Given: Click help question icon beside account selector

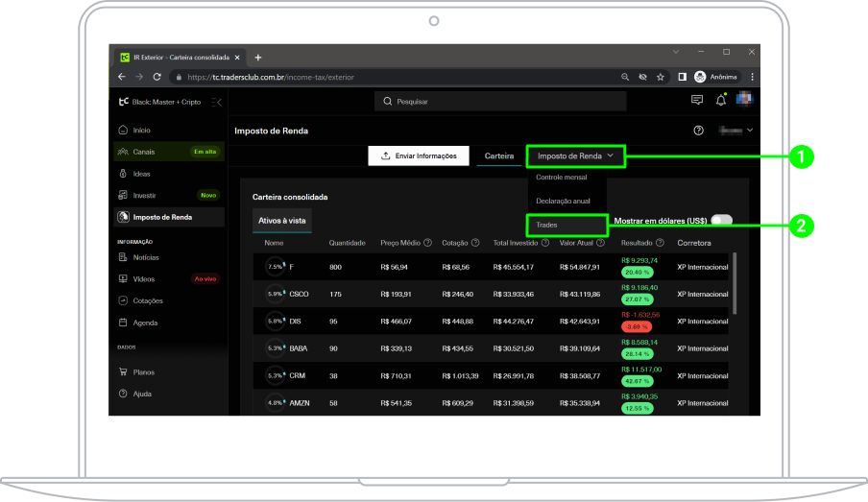Looking at the screenshot, I should [x=699, y=131].
